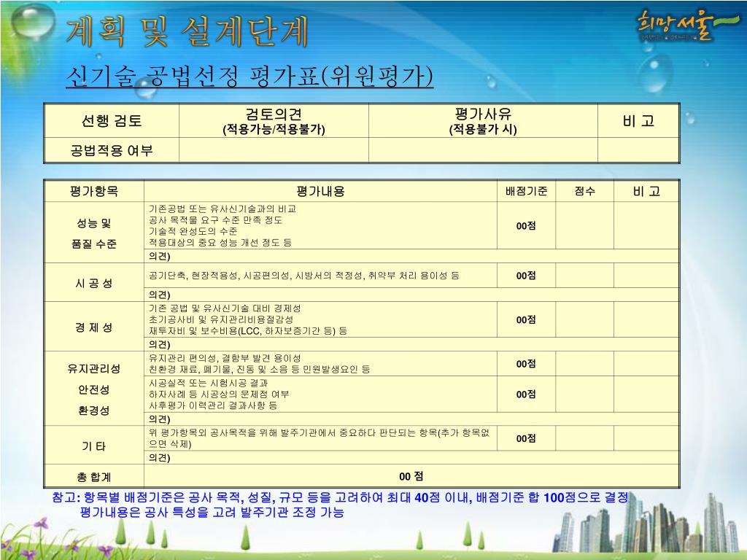
Task: Click the text 하자사례 등 시공상의 문제점 여부
Action: coord(219,394)
